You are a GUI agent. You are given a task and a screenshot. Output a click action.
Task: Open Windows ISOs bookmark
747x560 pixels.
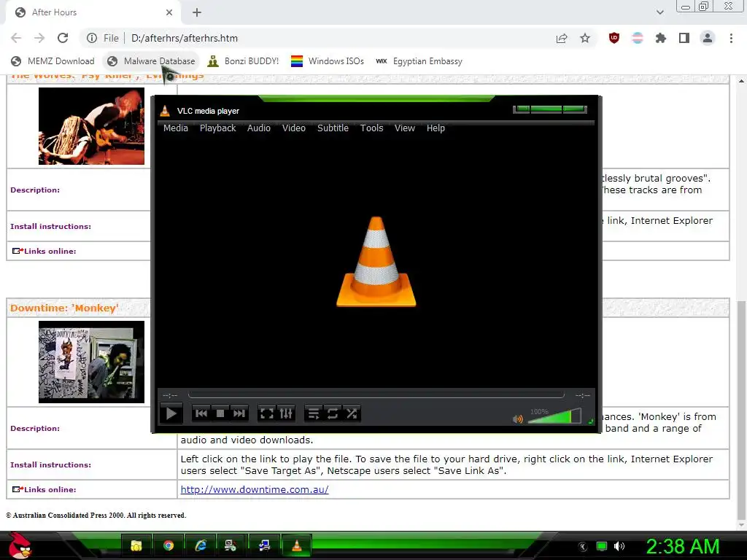[x=328, y=61]
